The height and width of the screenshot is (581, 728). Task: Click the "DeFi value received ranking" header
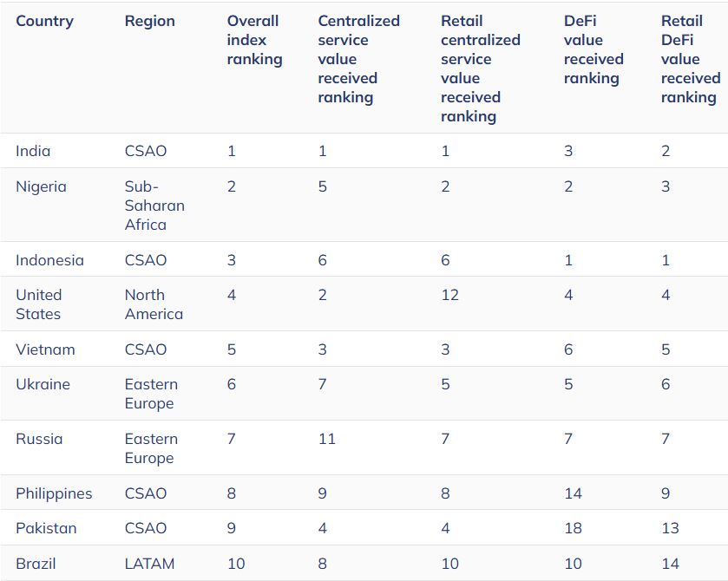[x=594, y=49]
